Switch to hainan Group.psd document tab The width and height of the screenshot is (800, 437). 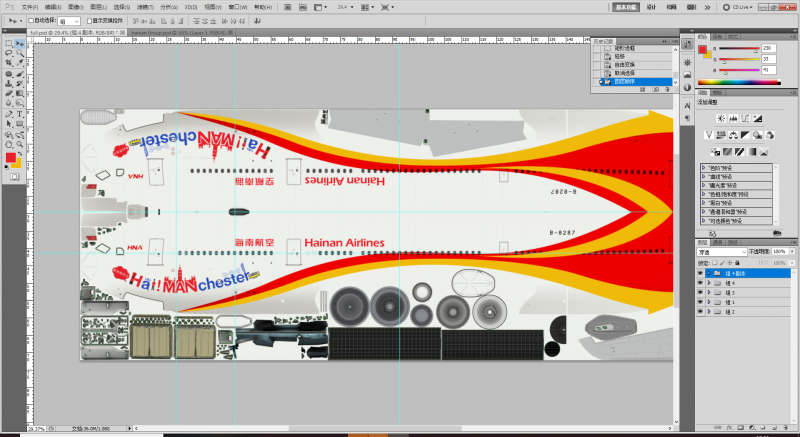point(180,32)
